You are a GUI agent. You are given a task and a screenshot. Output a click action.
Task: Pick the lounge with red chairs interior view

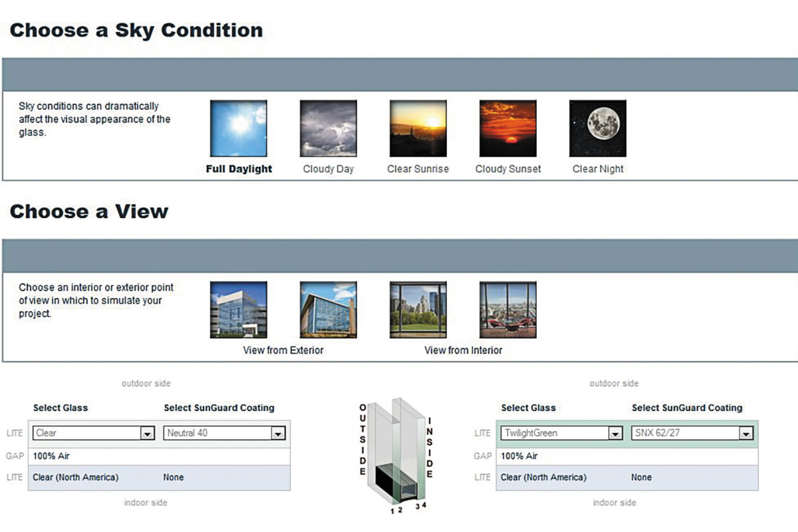click(508, 310)
